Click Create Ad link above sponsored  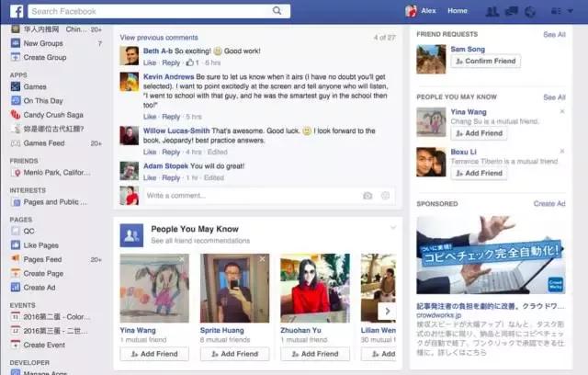click(549, 204)
